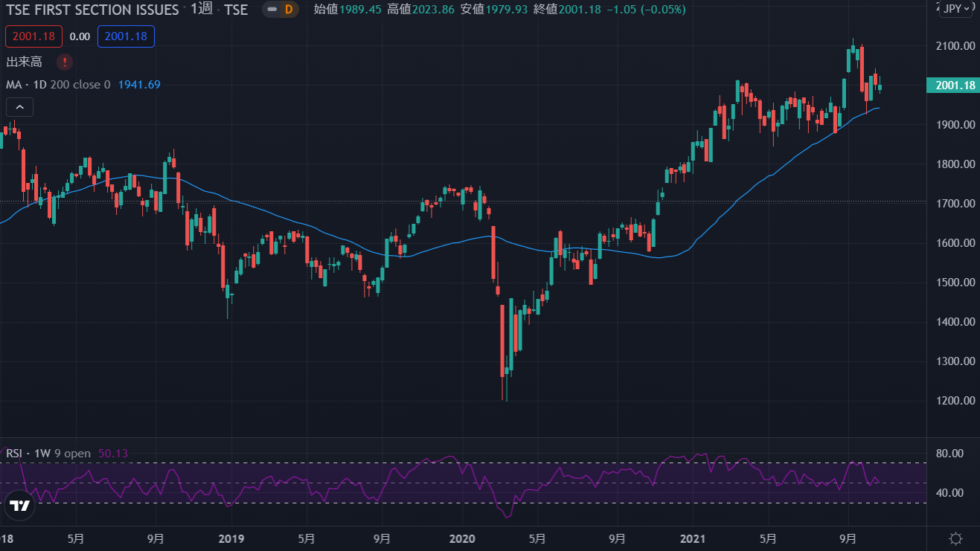Viewport: 980px width, 551px height.
Task: Click the 2019 label on time axis
Action: click(232, 538)
